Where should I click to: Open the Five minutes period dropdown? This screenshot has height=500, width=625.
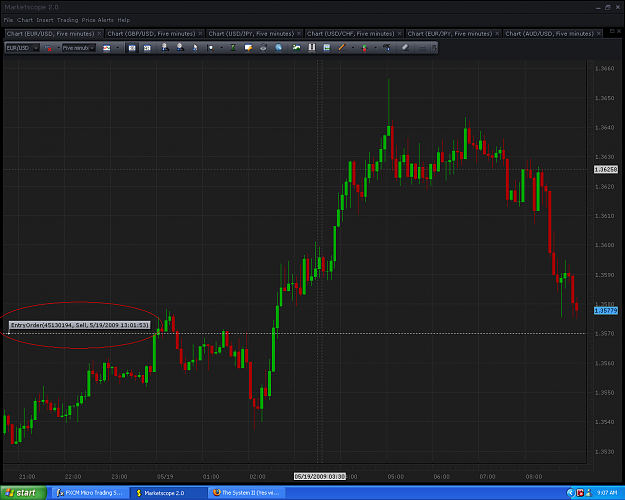[x=79, y=48]
